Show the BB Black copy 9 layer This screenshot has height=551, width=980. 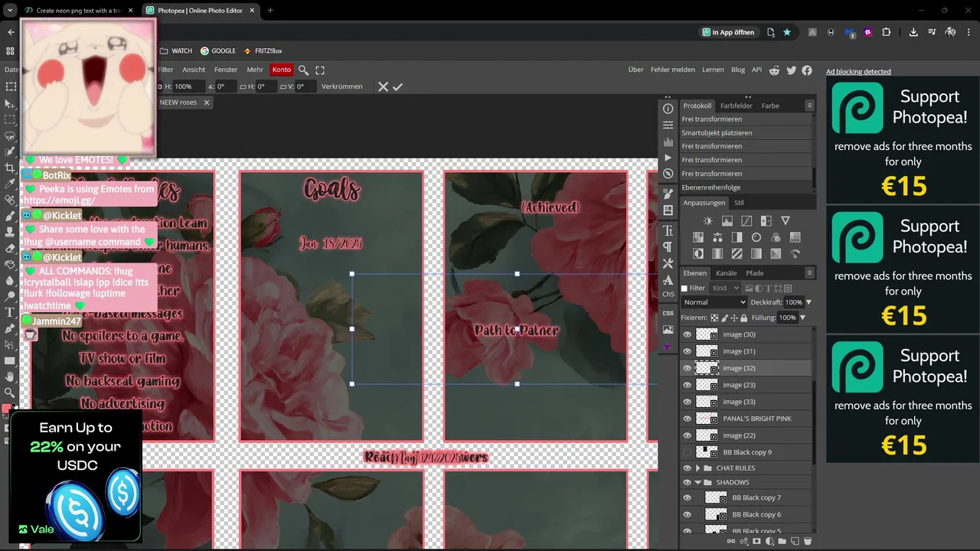687,452
